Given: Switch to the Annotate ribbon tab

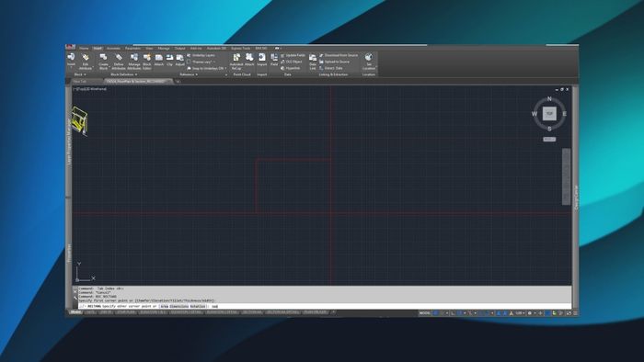Looking at the screenshot, I should [113, 49].
